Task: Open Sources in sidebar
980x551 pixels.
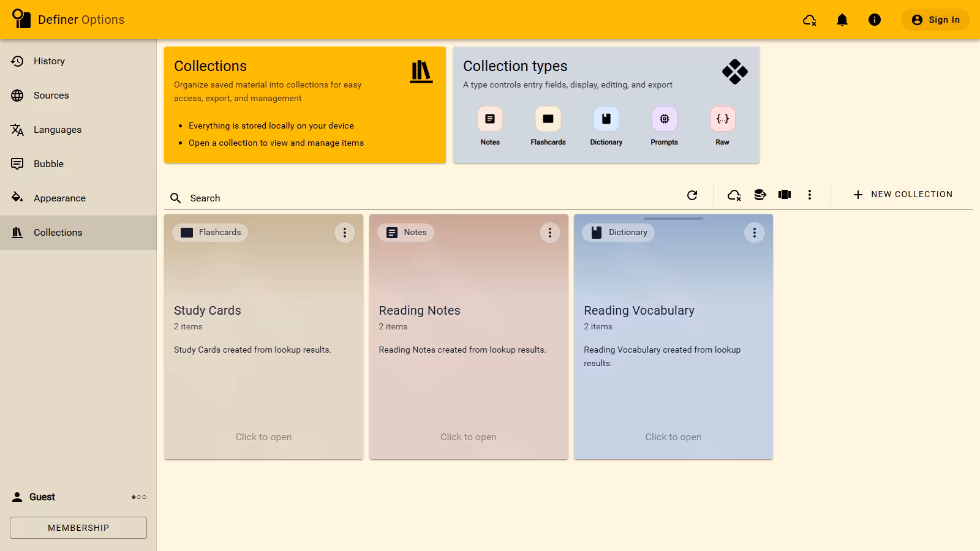Action: tap(78, 96)
